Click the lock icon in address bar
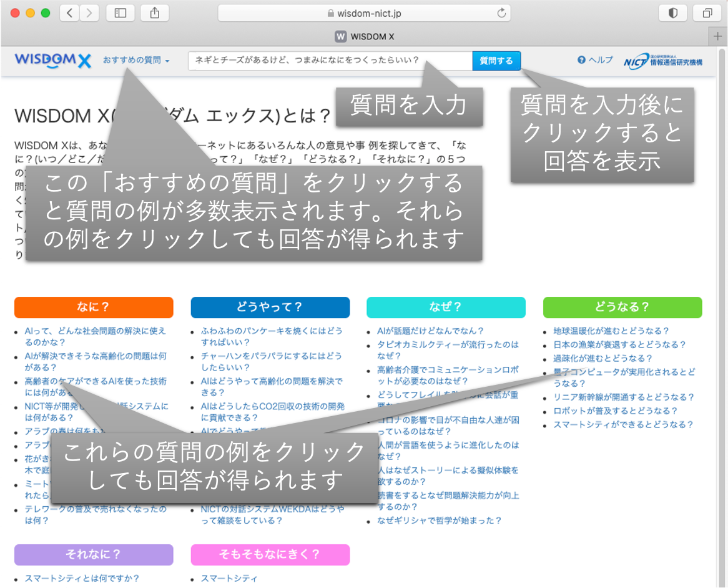 point(330,14)
